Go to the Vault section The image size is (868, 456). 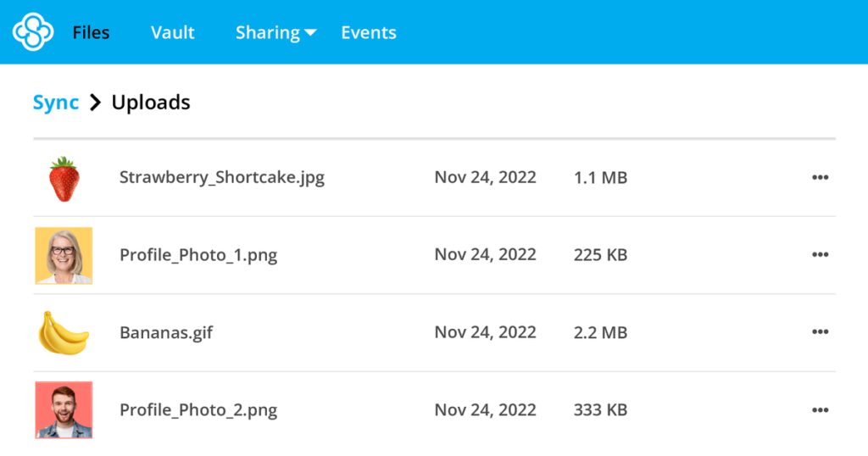click(x=173, y=33)
